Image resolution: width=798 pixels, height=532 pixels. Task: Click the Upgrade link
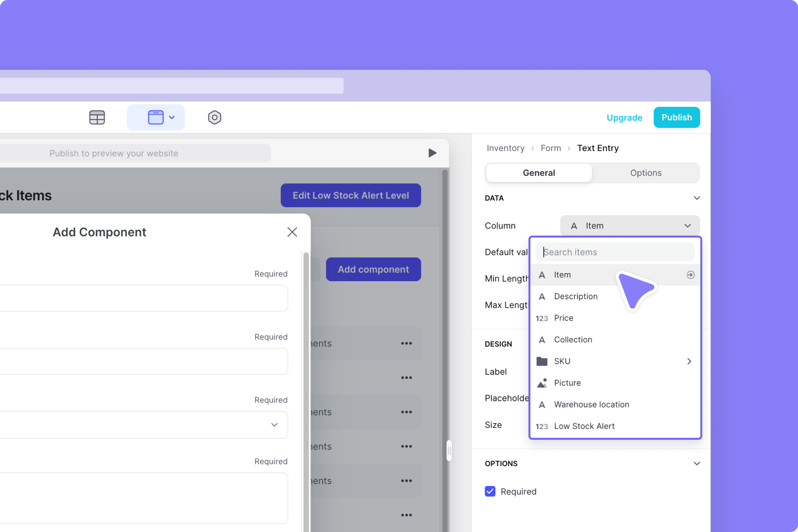click(624, 118)
